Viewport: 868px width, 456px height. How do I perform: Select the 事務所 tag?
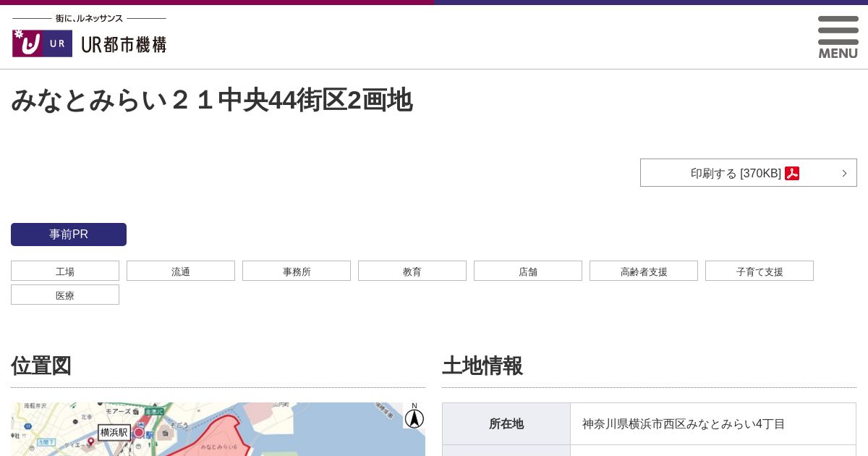297,271
